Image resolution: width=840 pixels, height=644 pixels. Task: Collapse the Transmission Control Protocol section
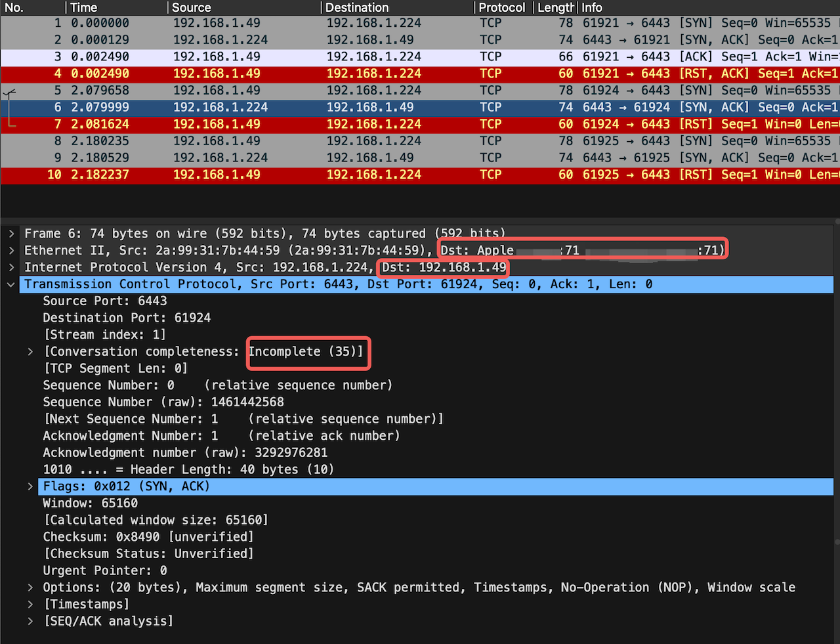pos(11,284)
